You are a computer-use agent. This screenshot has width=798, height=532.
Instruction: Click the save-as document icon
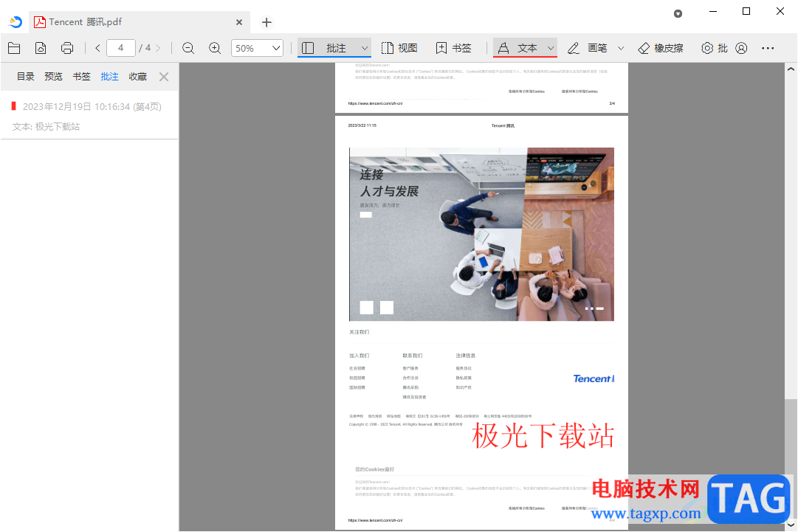[41, 48]
